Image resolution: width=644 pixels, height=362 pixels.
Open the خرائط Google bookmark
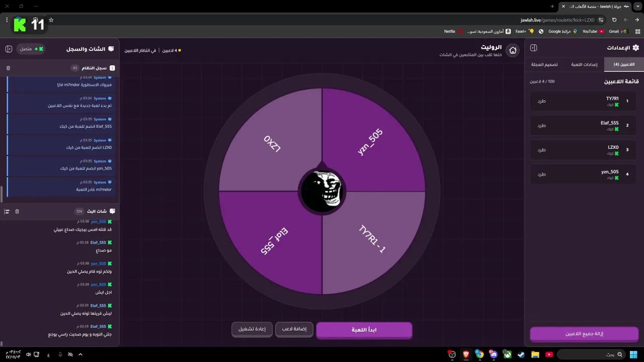tap(562, 31)
